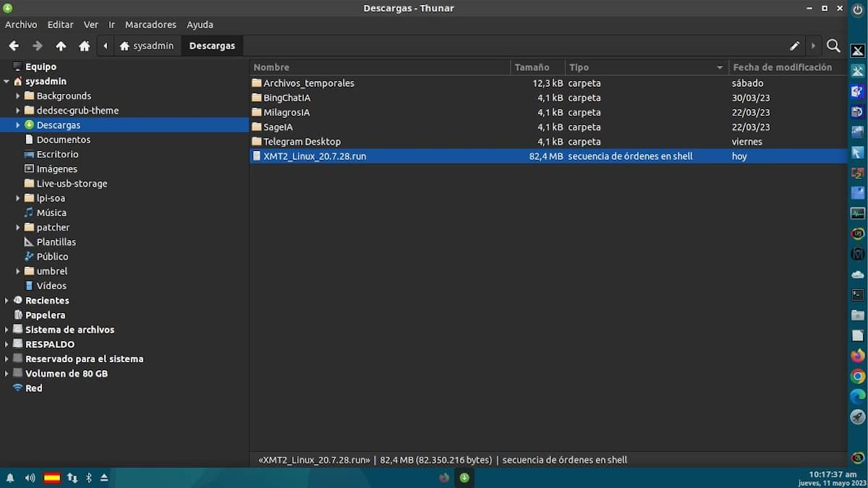868x488 pixels.
Task: Click the eject icon in bottom panel
Action: [104, 478]
